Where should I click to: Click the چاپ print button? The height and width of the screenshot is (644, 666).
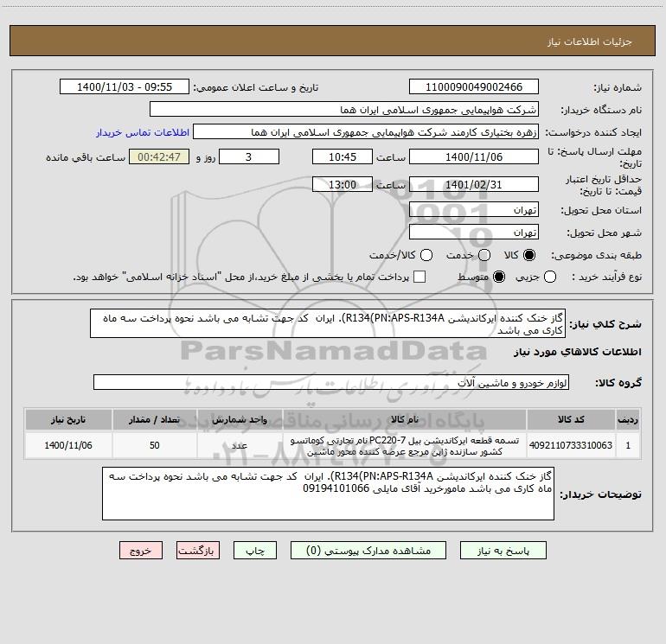tap(255, 551)
